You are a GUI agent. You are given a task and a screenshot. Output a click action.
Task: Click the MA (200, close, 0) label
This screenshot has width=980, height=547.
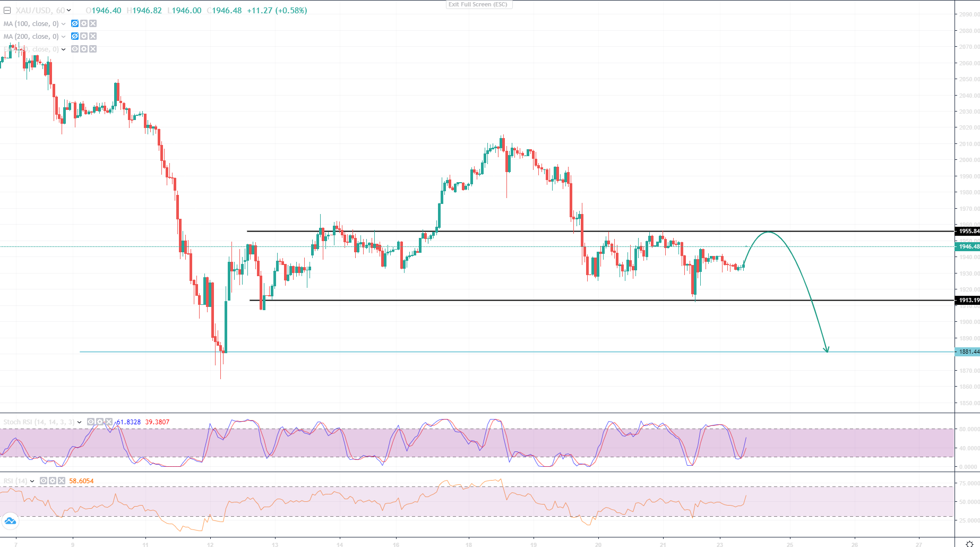[x=31, y=37]
